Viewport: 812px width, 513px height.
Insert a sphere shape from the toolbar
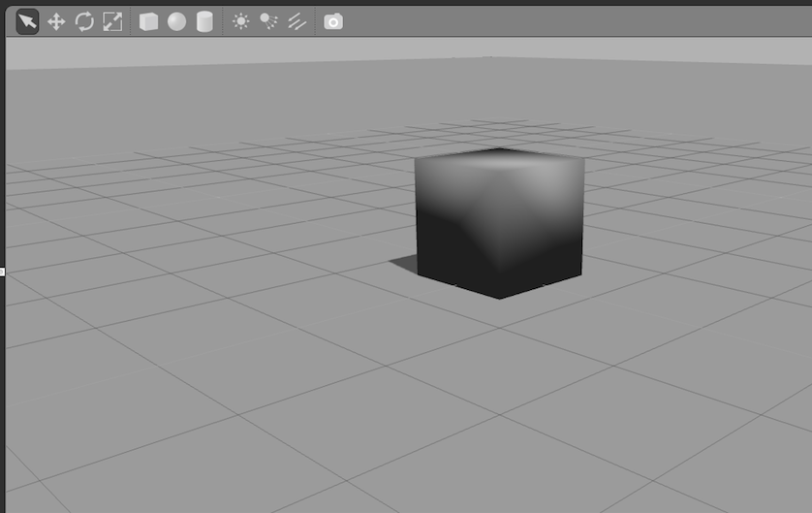coord(176,21)
